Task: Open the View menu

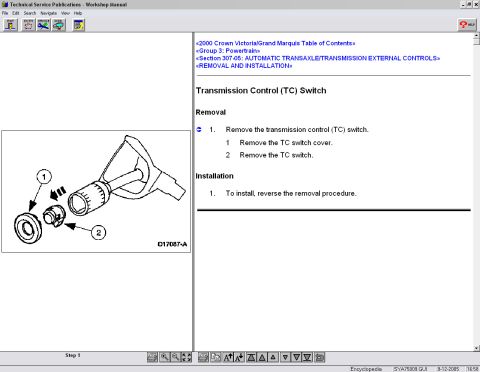Action: [65, 13]
